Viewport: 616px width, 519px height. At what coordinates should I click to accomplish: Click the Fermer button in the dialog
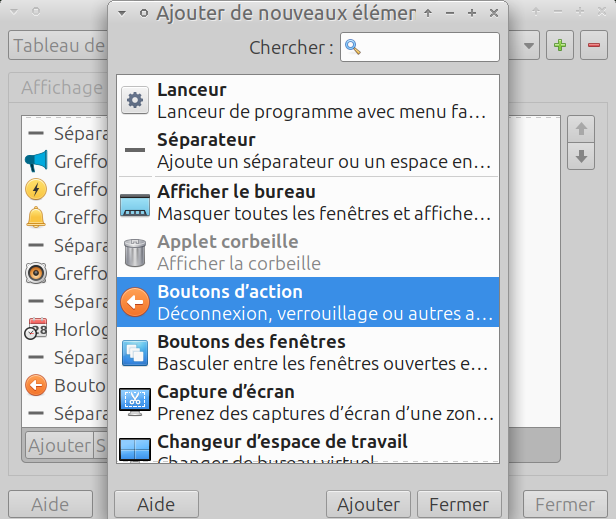point(459,504)
